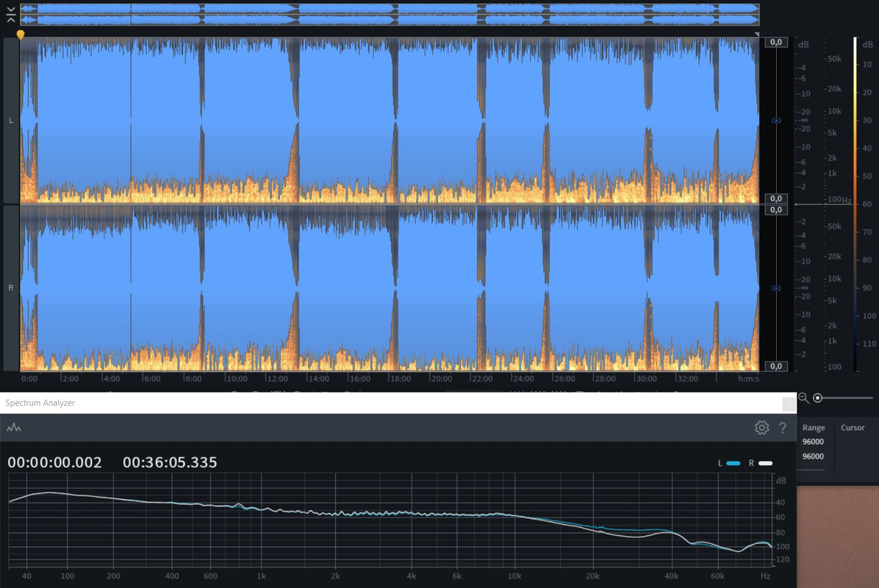Click the R channel amplitude slider handle
Image resolution: width=879 pixels, height=588 pixels.
[776, 288]
